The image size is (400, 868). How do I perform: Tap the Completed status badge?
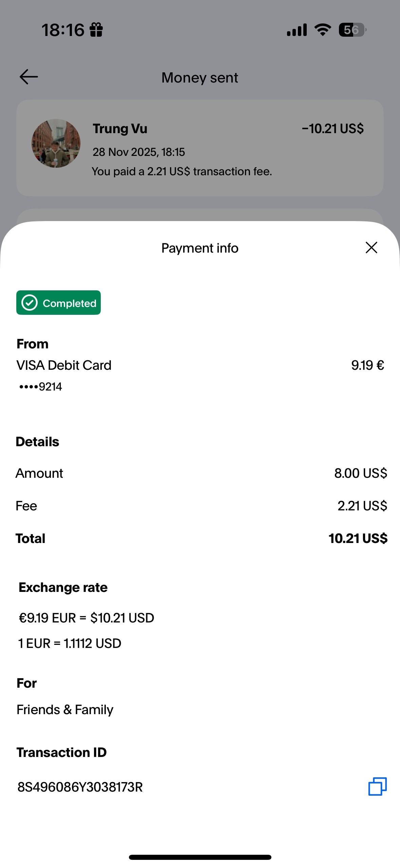pyautogui.click(x=59, y=303)
